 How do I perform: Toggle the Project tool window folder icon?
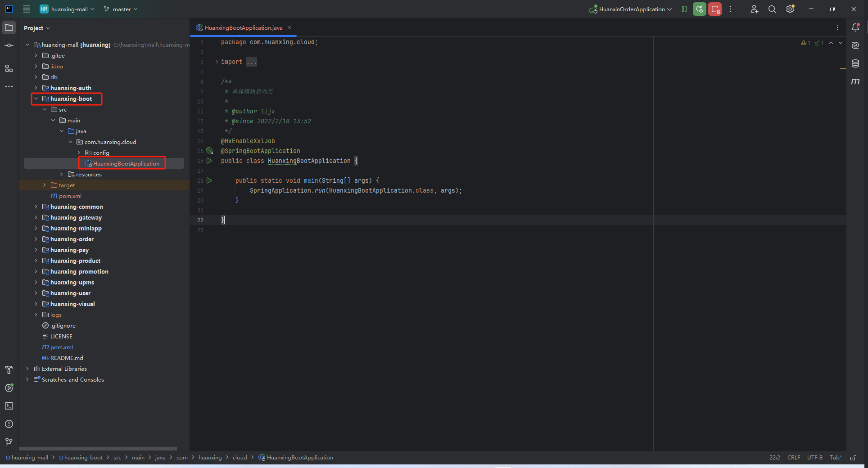[x=9, y=27]
